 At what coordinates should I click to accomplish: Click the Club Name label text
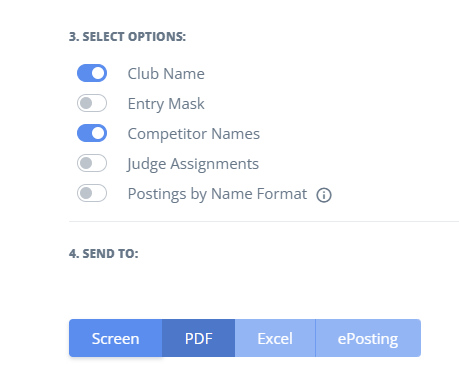pos(166,74)
